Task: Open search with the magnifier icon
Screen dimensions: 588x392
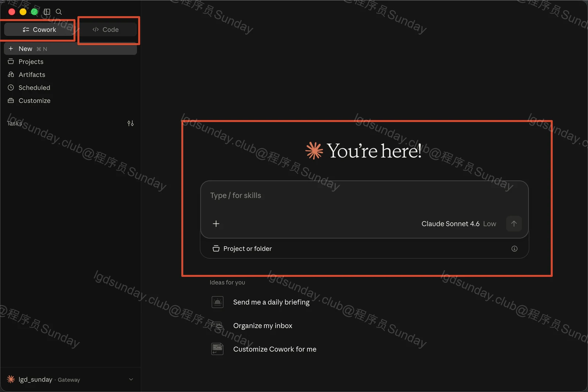Action: (x=59, y=12)
